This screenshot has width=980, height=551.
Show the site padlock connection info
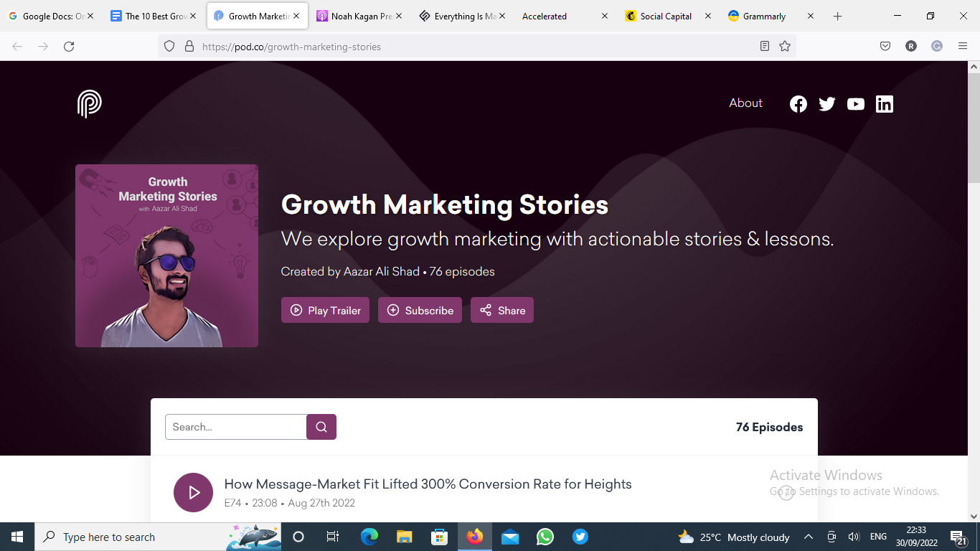[x=189, y=47]
